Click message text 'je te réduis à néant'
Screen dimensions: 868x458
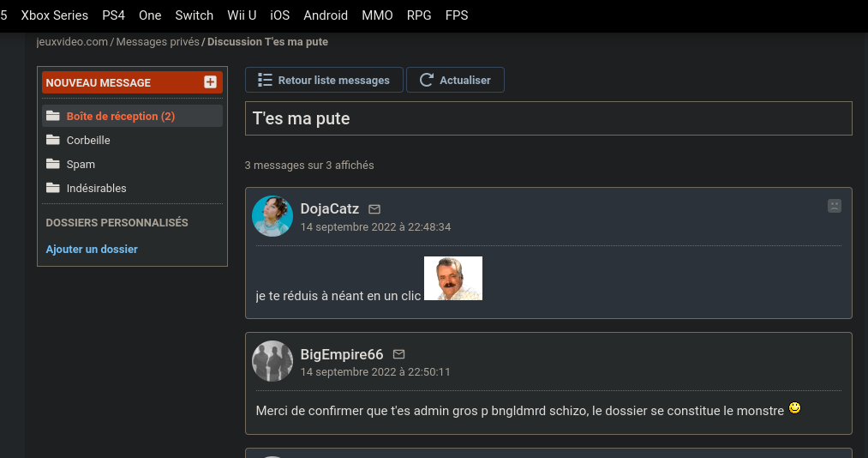[x=308, y=296]
